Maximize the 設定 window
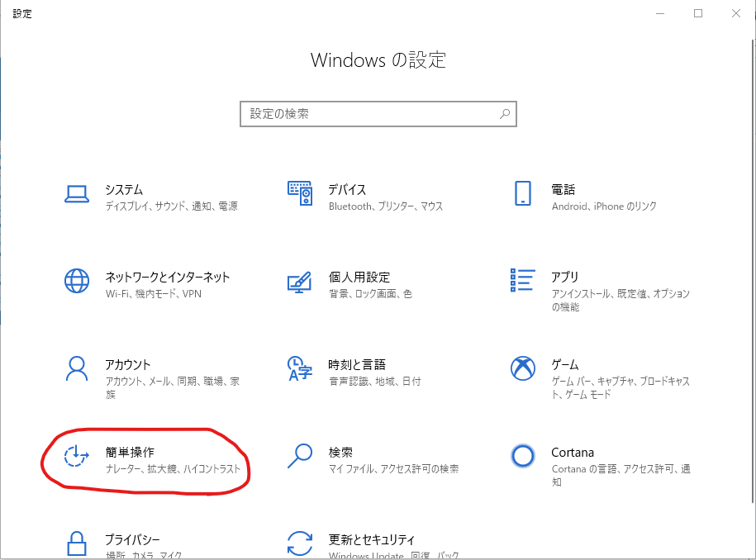This screenshot has height=560, width=756. (x=698, y=13)
